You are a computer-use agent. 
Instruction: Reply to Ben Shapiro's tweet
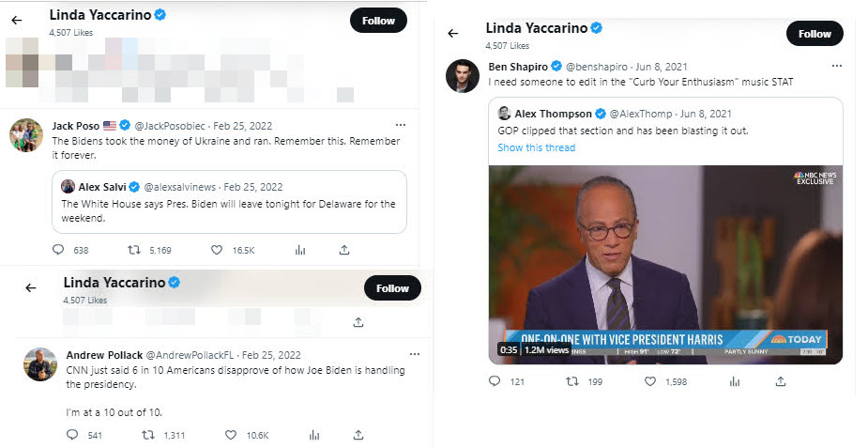click(x=495, y=381)
